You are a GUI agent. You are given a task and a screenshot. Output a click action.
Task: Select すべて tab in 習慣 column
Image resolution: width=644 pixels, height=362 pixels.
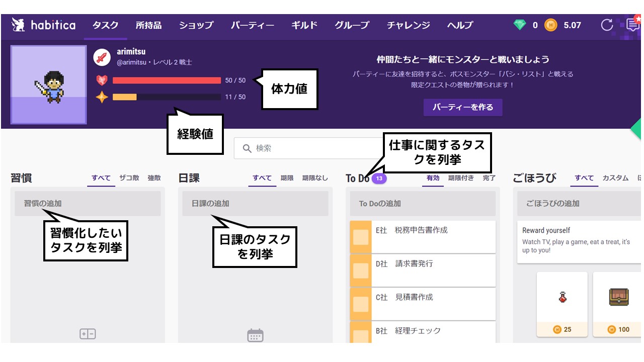pos(101,178)
